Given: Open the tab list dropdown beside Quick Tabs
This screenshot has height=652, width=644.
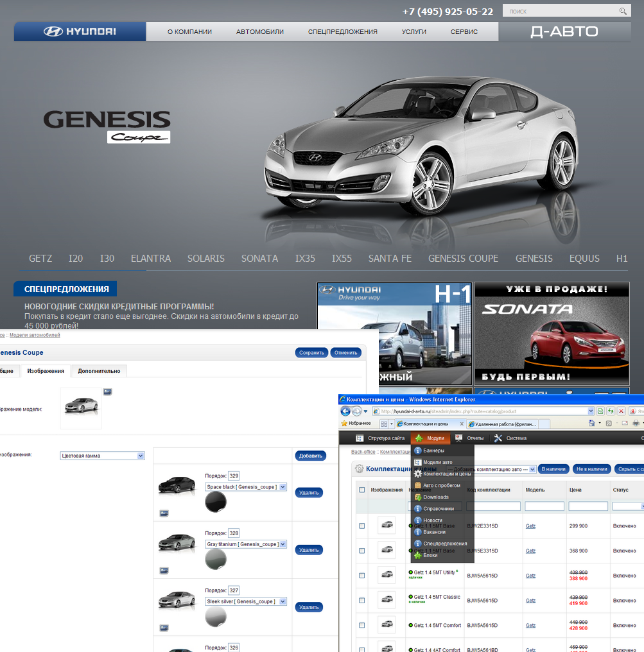Looking at the screenshot, I should [x=392, y=424].
